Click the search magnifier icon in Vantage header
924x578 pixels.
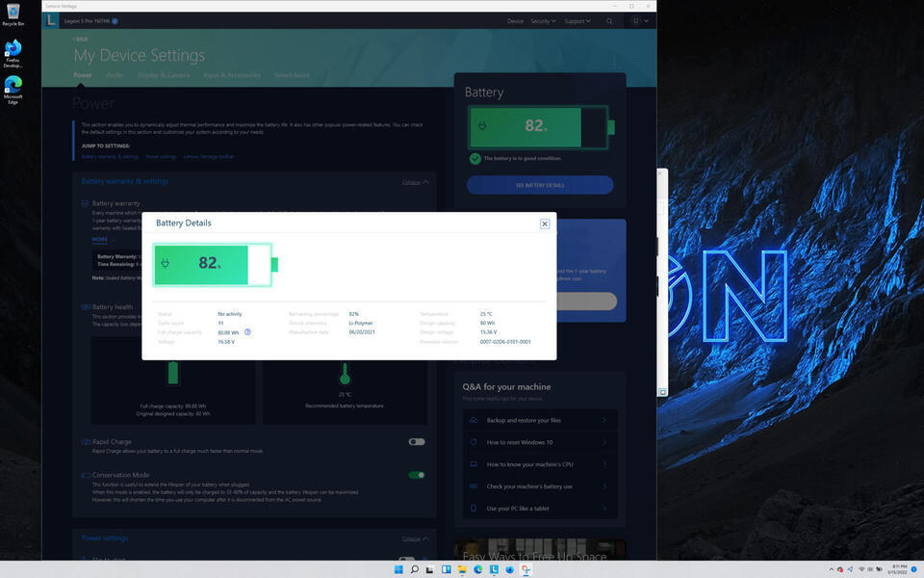(609, 21)
